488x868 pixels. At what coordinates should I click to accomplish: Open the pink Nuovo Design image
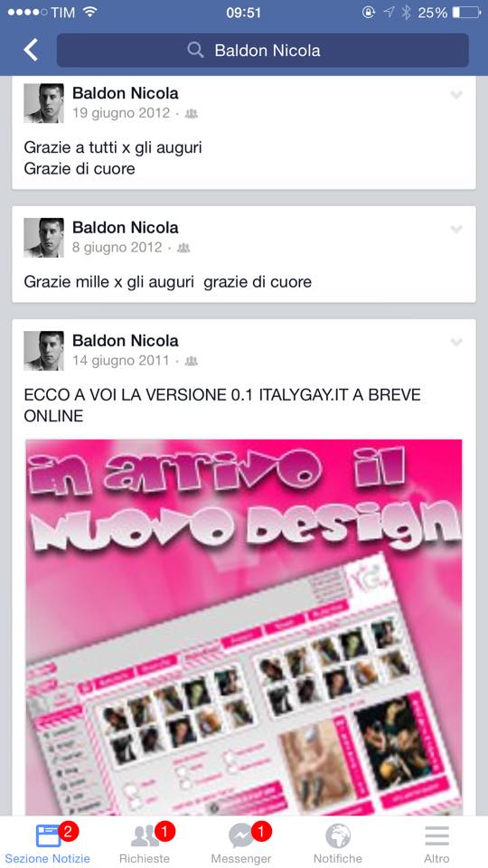pyautogui.click(x=244, y=627)
